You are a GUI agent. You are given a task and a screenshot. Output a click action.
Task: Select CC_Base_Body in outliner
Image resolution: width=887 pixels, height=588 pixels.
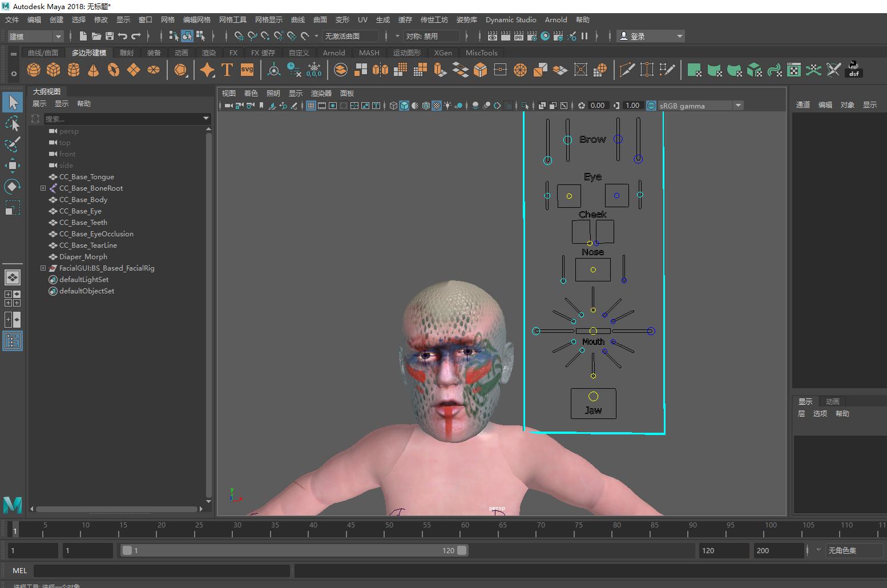[x=83, y=199]
